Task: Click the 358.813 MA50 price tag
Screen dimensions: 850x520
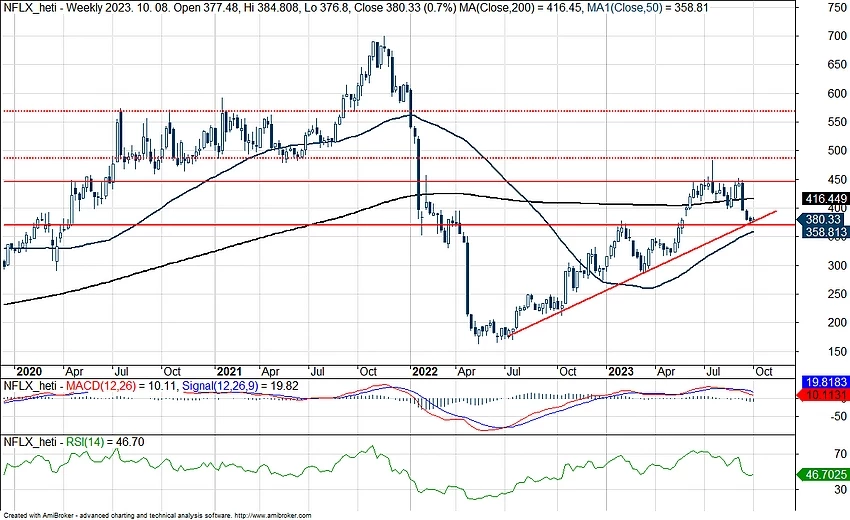Action: 825,233
